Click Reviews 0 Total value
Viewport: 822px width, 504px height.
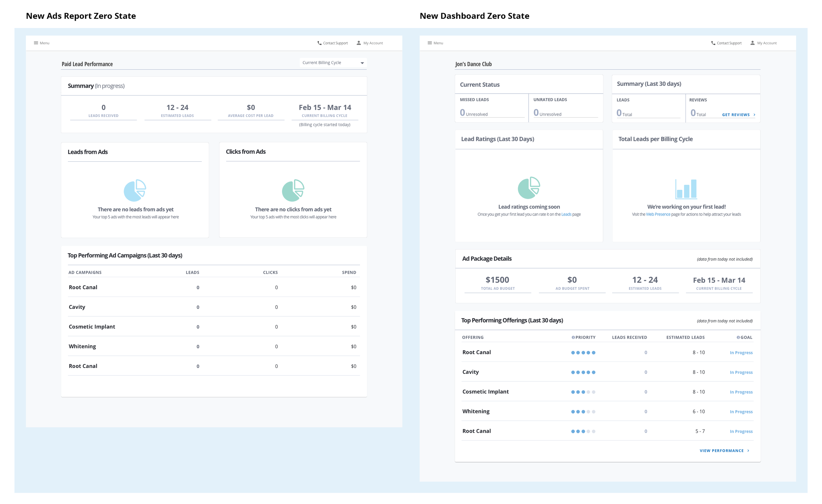click(698, 113)
